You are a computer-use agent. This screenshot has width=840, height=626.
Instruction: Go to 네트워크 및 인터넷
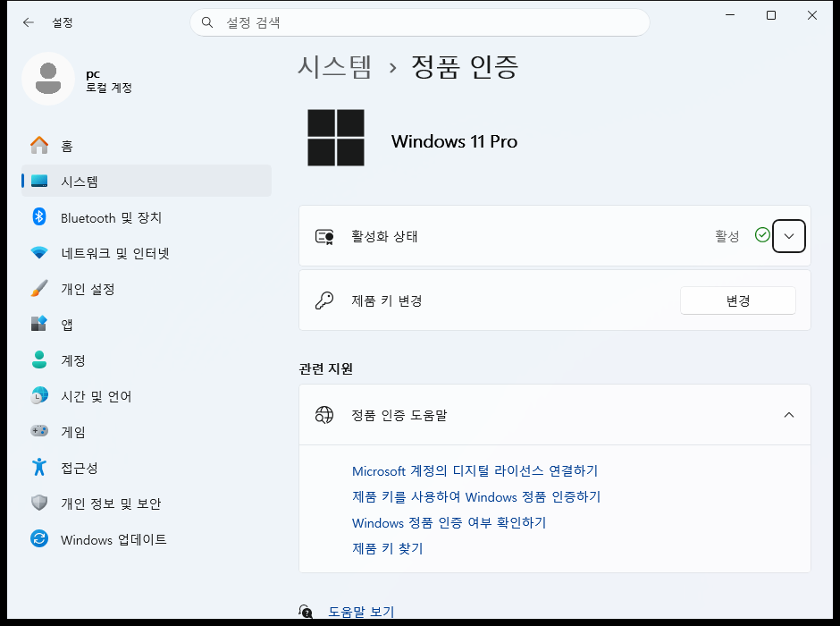click(147, 252)
